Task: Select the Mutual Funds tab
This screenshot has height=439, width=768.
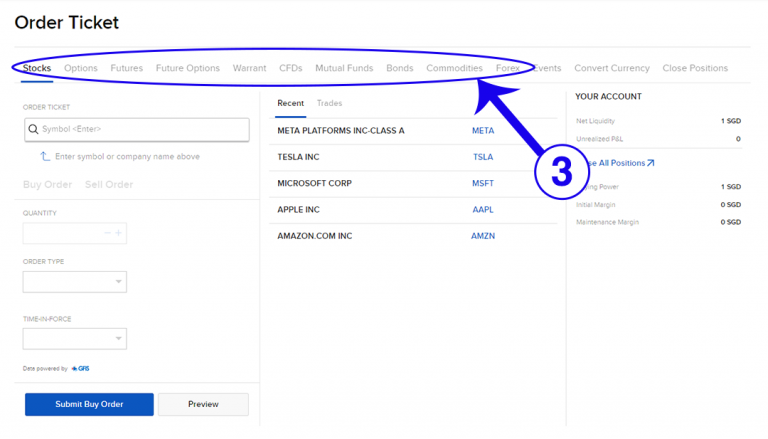Action: pos(344,68)
